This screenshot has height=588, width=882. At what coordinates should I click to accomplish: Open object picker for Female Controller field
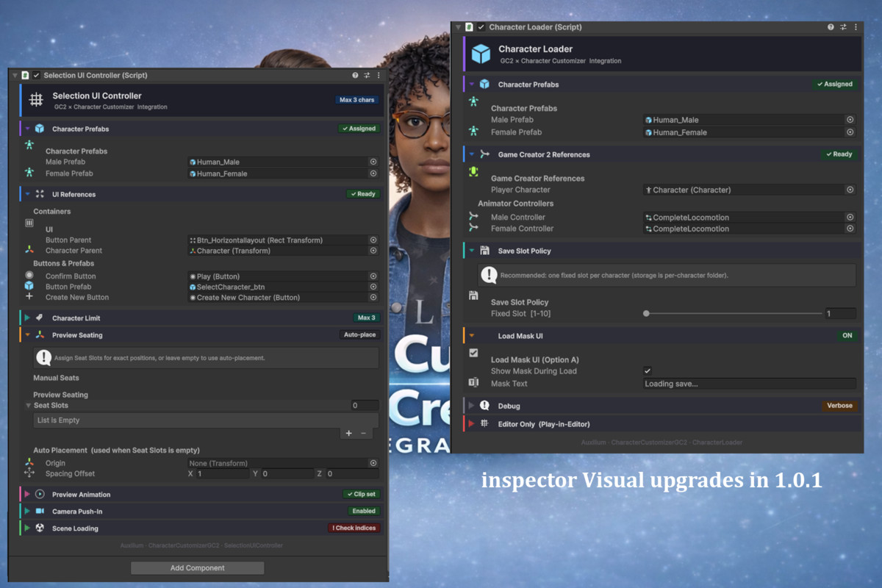[850, 229]
